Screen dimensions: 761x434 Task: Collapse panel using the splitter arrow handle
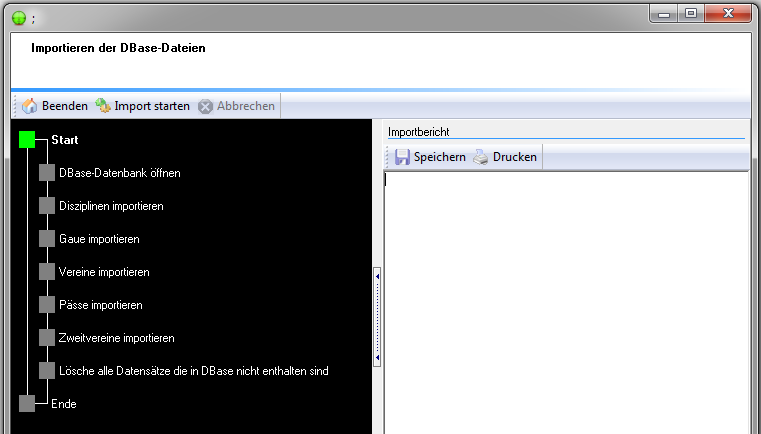(377, 317)
